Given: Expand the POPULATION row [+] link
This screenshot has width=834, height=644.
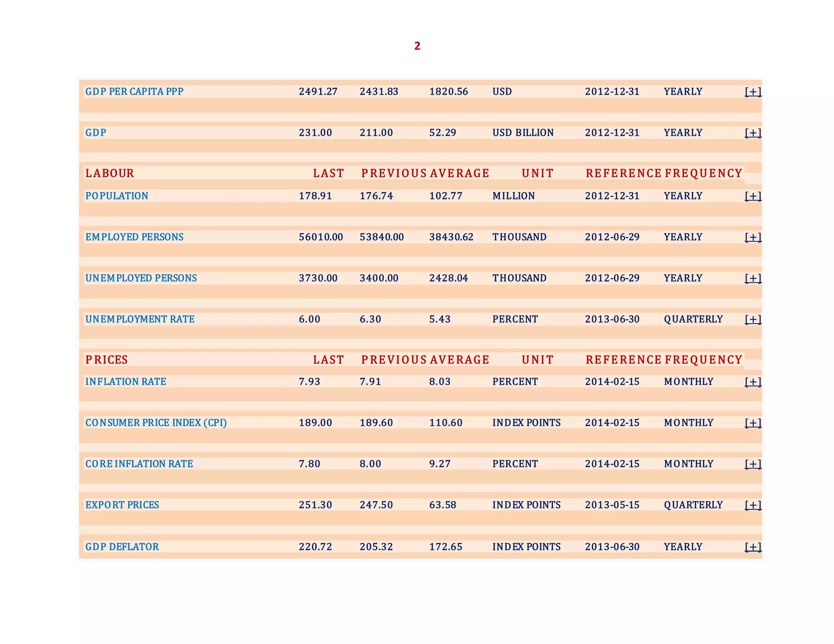Looking at the screenshot, I should pyautogui.click(x=753, y=196).
